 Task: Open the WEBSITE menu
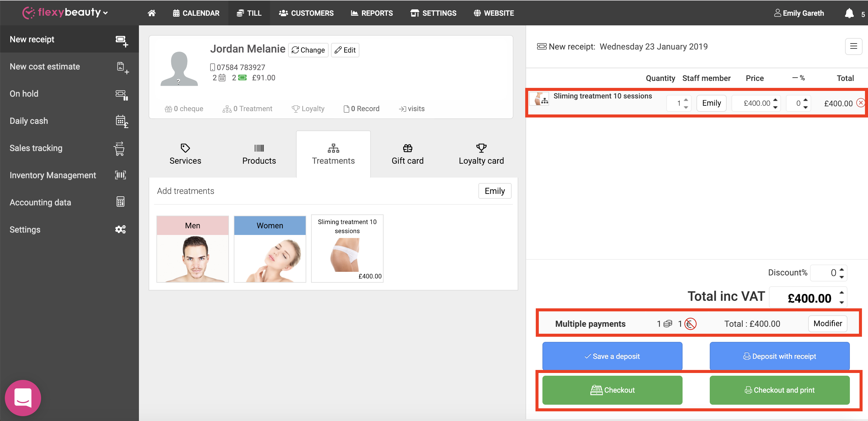(x=493, y=13)
